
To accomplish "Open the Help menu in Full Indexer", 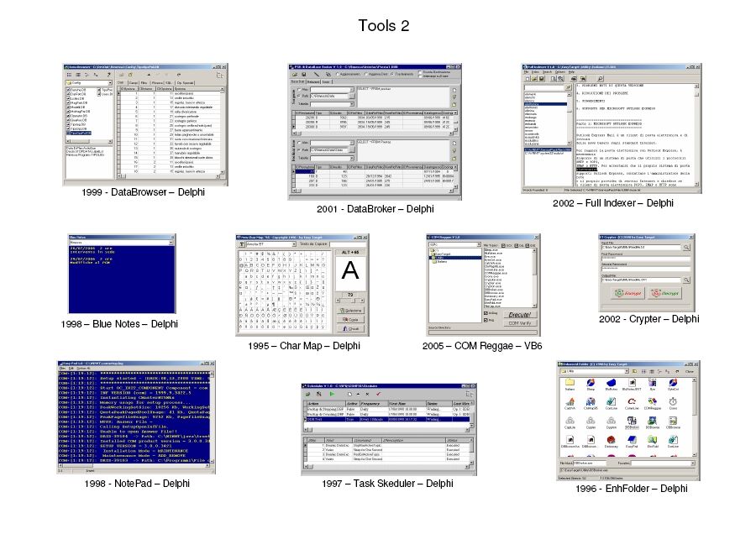I will click(x=571, y=72).
